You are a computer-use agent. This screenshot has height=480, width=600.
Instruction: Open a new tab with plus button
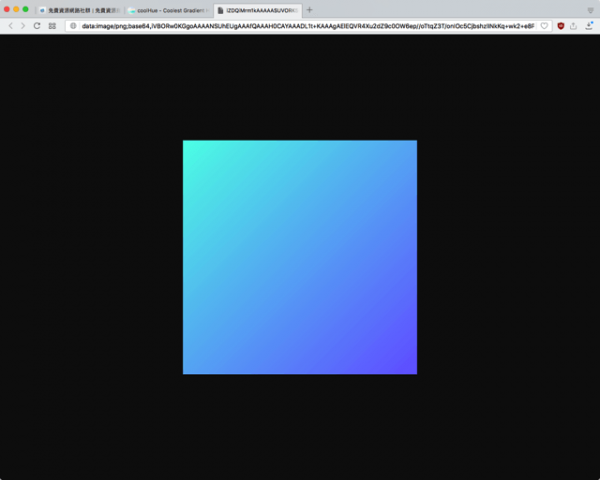click(x=310, y=10)
